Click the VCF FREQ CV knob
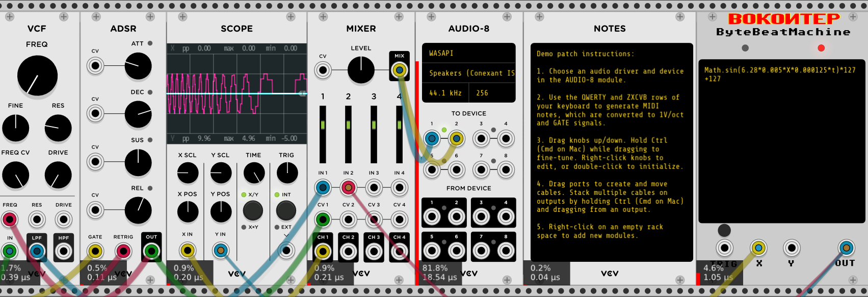Image resolution: width=868 pixels, height=297 pixels. tap(16, 175)
